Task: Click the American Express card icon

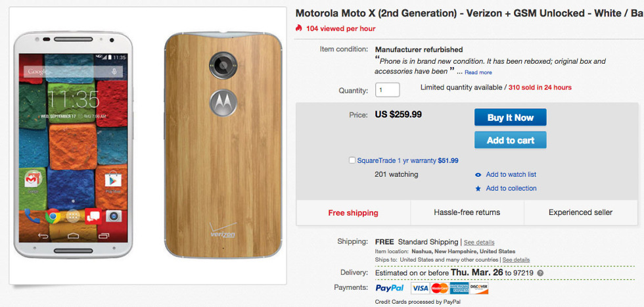Action: pos(459,288)
